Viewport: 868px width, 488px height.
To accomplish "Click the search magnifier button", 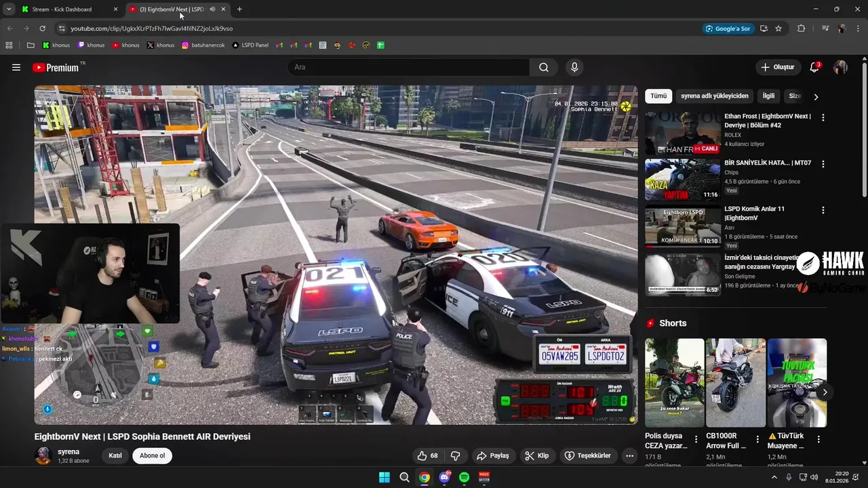I will pyautogui.click(x=544, y=67).
